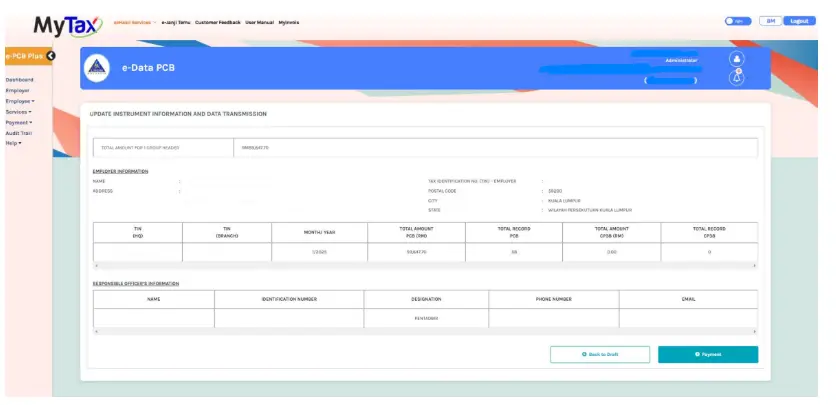Expand the Help sidebar menu

coord(13,143)
